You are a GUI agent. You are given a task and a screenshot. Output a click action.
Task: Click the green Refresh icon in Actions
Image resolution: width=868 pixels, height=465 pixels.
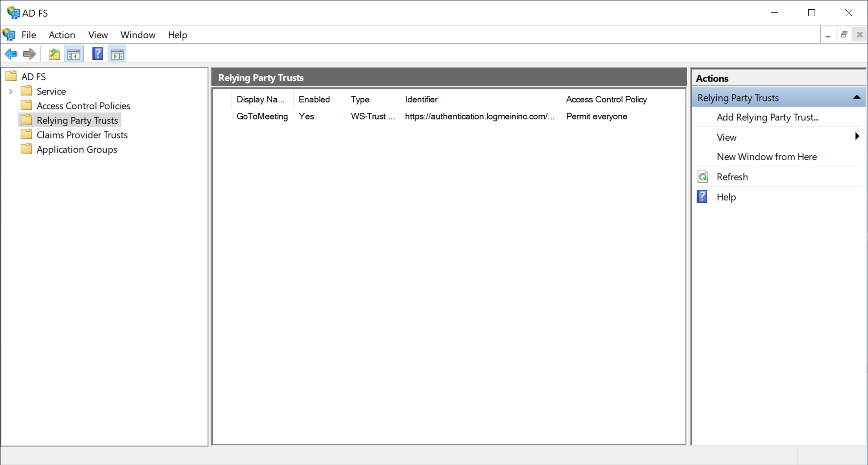pyautogui.click(x=703, y=177)
